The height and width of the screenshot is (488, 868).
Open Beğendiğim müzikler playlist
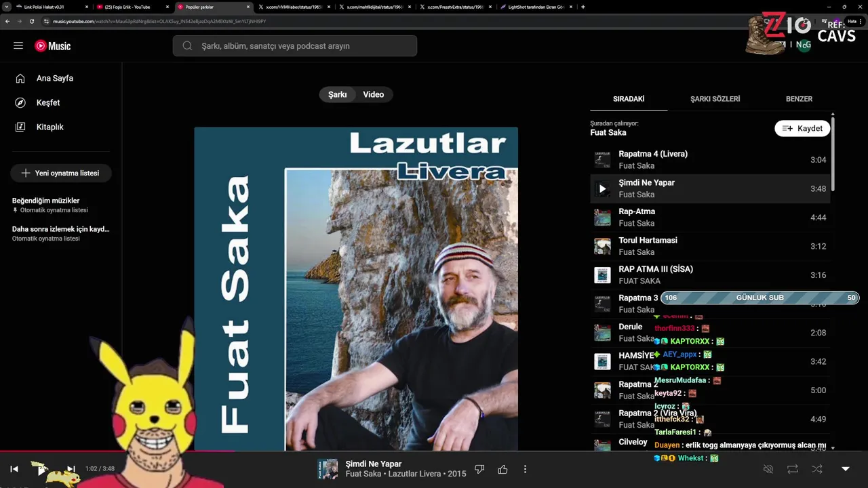(61, 205)
